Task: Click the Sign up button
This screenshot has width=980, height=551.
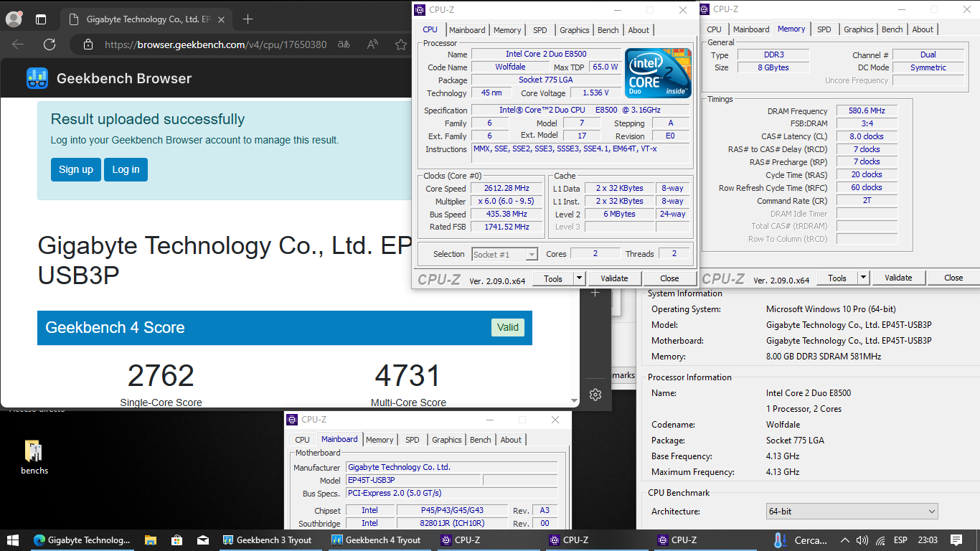Action: pos(76,169)
